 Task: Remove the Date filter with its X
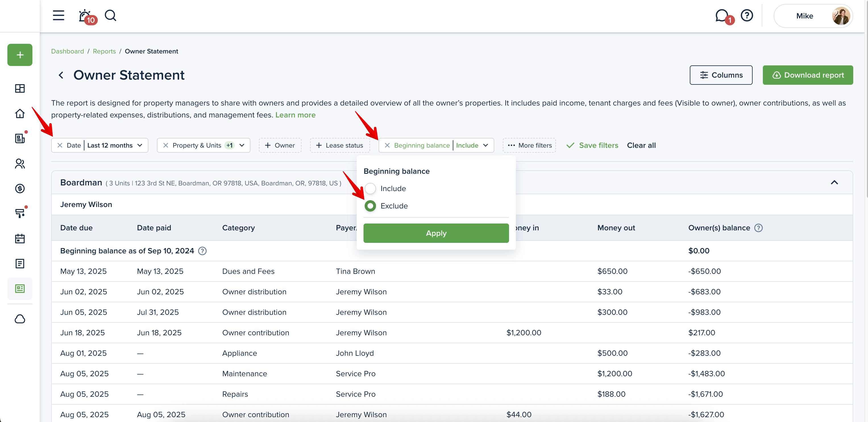(x=60, y=145)
